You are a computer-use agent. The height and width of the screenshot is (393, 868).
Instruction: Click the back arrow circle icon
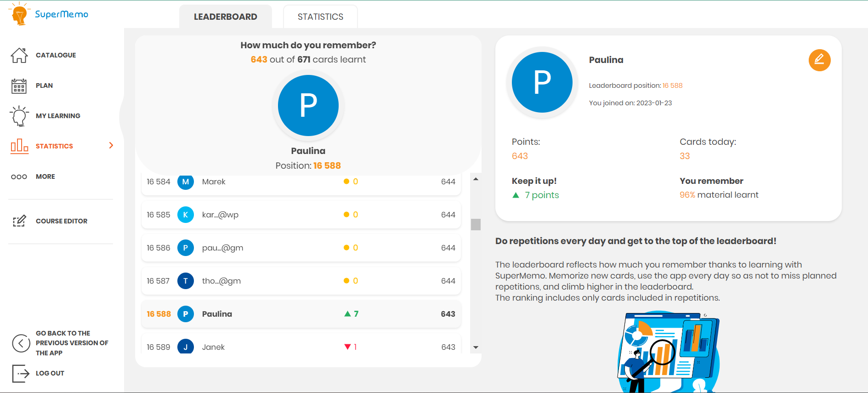pyautogui.click(x=21, y=343)
